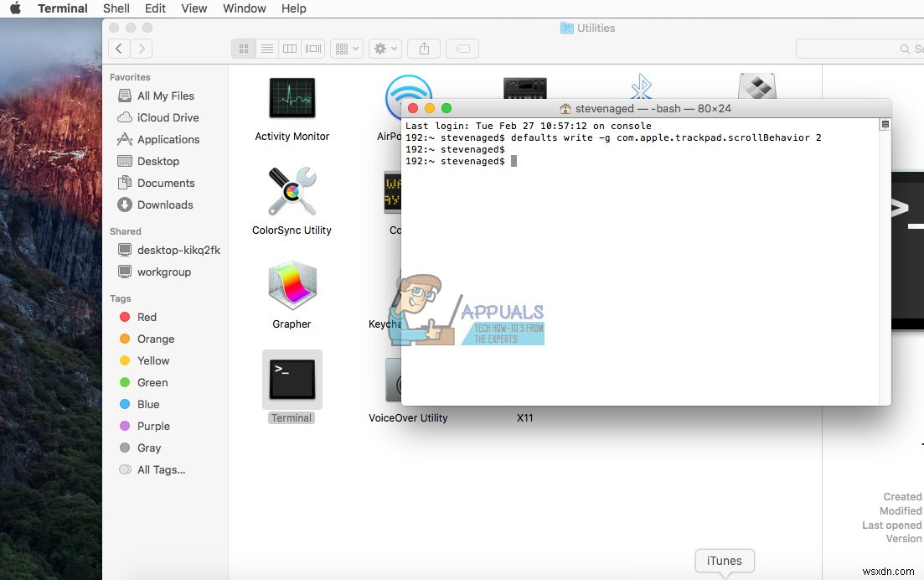Open the Grapher utility

point(292,285)
